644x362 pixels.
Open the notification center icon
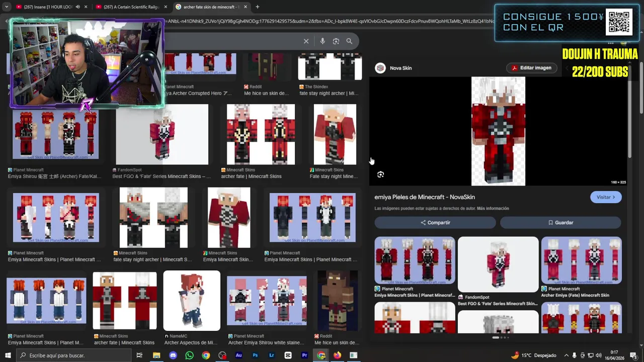pyautogui.click(x=633, y=355)
